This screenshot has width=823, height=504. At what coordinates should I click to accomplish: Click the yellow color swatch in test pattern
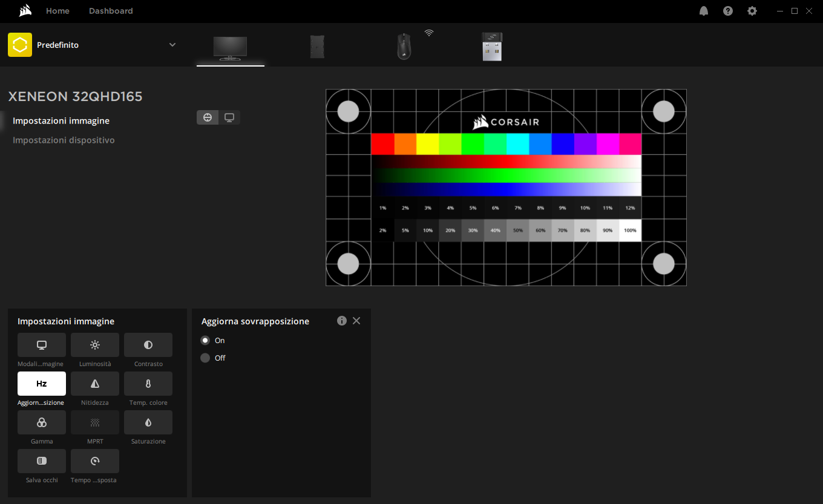pyautogui.click(x=428, y=144)
